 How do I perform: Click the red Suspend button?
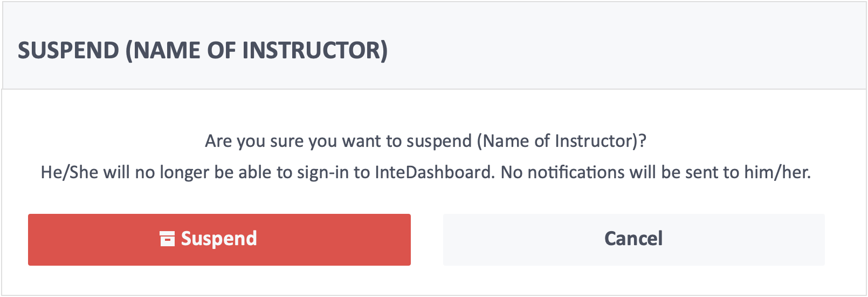[x=219, y=239]
